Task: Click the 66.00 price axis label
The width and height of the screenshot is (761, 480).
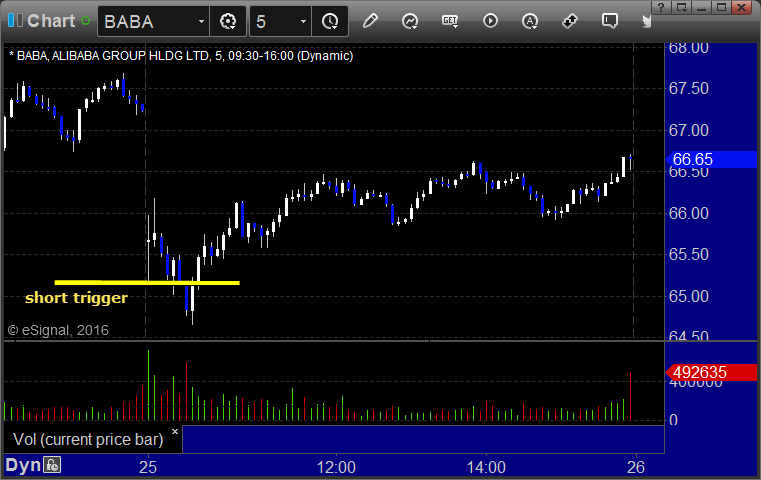Action: click(689, 213)
